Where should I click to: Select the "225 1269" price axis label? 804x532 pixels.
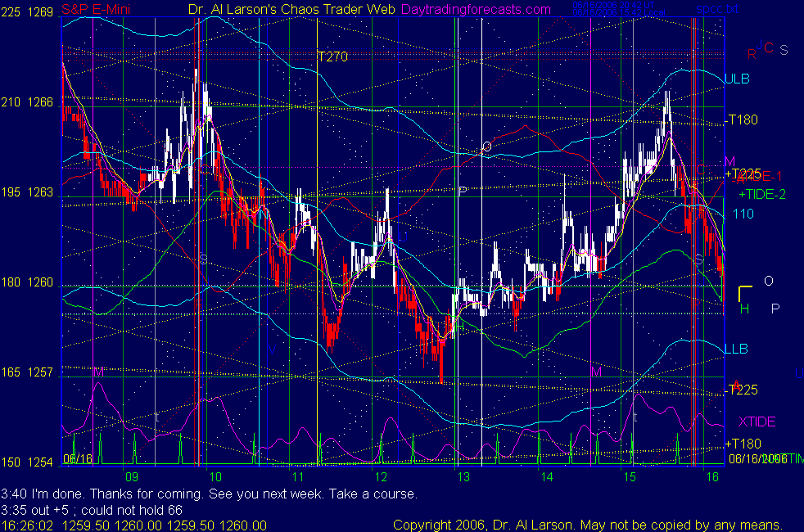click(27, 11)
